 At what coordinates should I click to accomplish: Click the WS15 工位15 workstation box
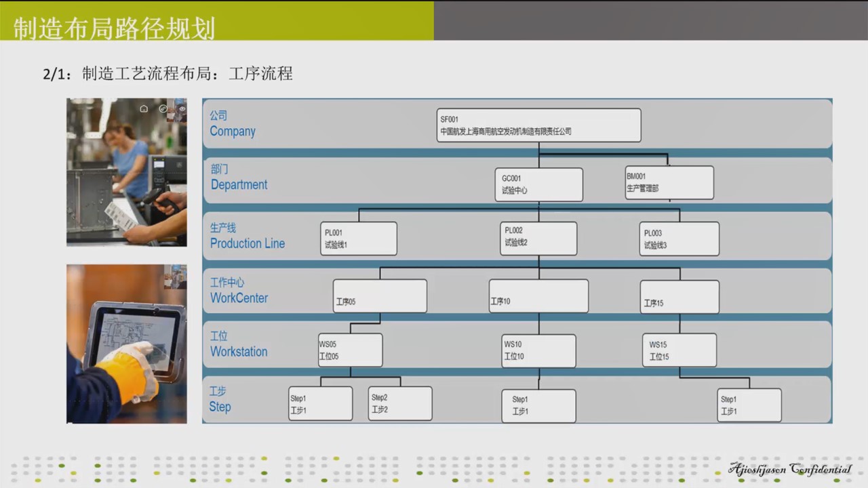point(679,350)
